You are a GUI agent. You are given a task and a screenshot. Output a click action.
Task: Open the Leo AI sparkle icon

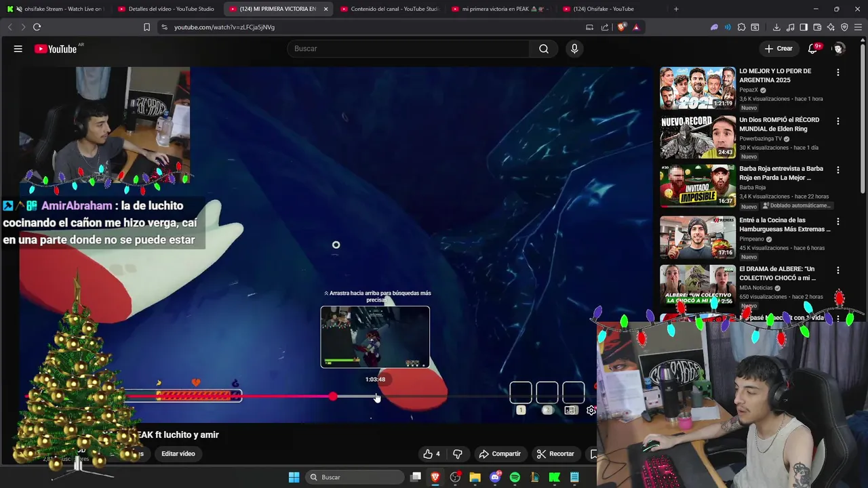tap(831, 27)
